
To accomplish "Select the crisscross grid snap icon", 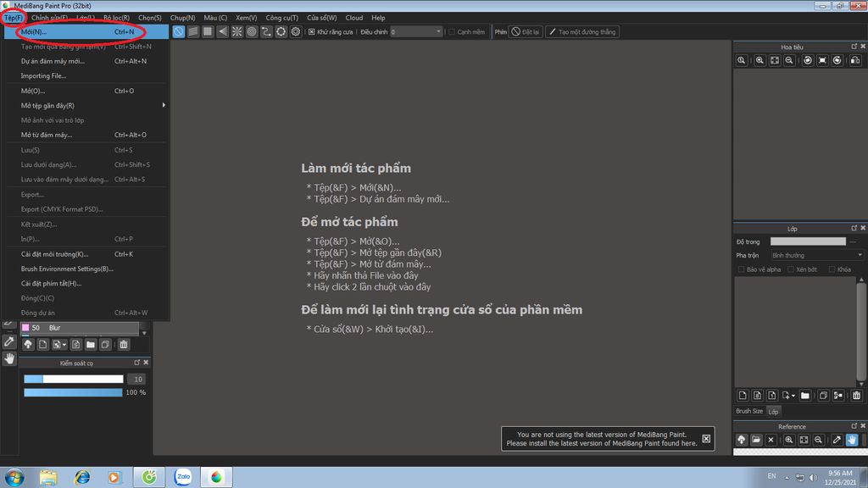I will [x=208, y=31].
